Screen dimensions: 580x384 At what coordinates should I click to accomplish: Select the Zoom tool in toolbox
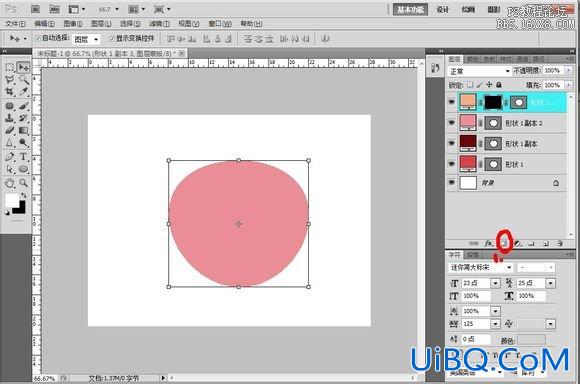point(23,183)
